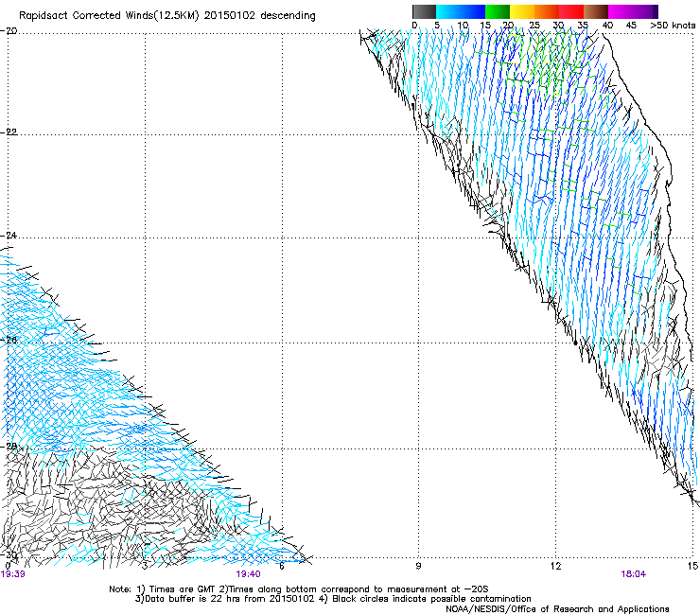Select the purple 45-50 knots legend segment

[645, 11]
